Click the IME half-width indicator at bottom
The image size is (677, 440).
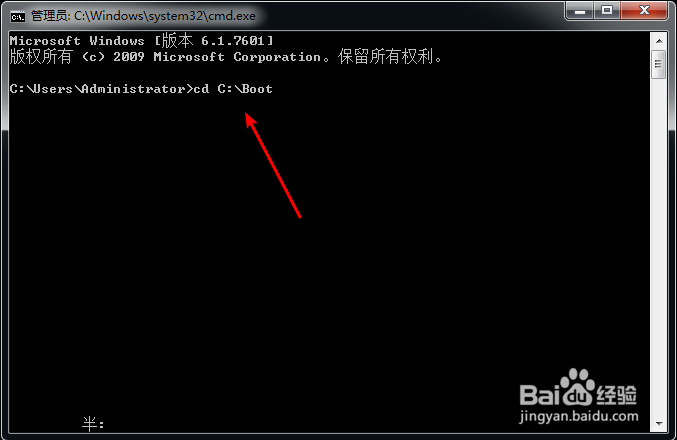coord(93,424)
